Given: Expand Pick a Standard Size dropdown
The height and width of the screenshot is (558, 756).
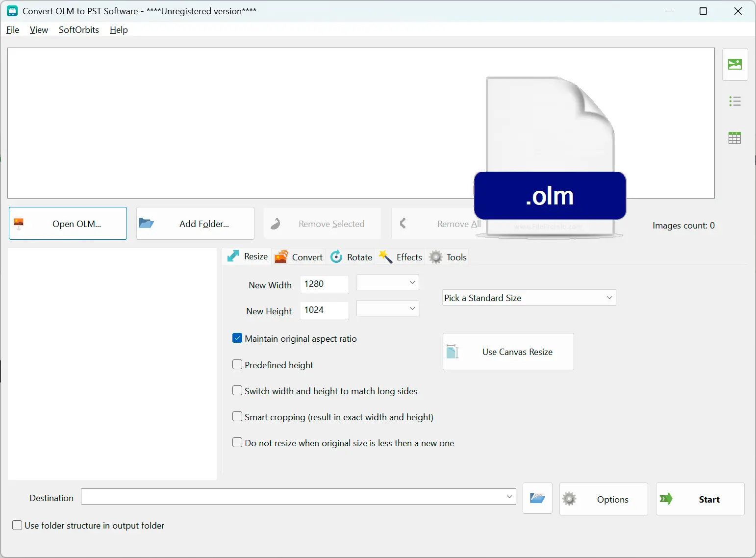Looking at the screenshot, I should (529, 298).
